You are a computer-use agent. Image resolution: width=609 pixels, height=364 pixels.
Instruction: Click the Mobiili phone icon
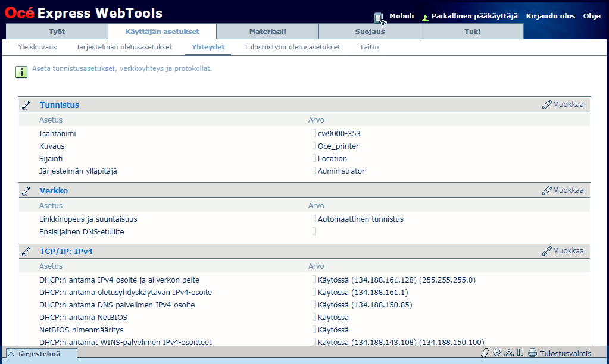click(379, 18)
